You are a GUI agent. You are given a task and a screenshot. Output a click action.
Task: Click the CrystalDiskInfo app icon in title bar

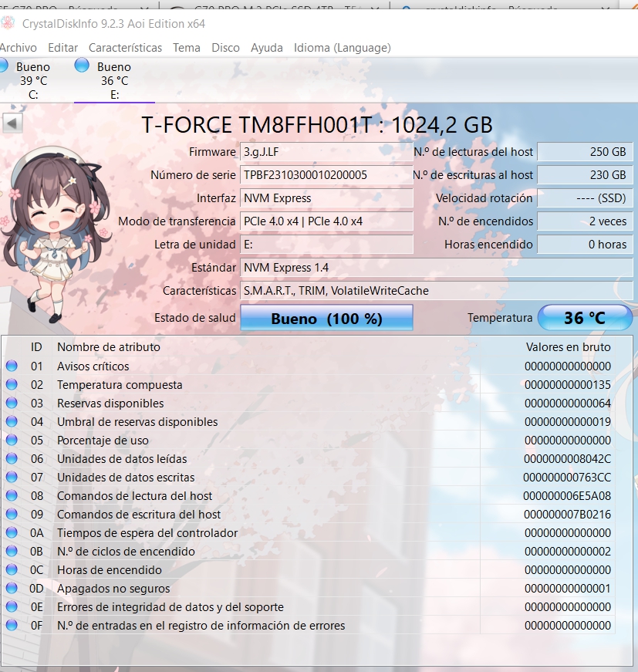[x=8, y=23]
